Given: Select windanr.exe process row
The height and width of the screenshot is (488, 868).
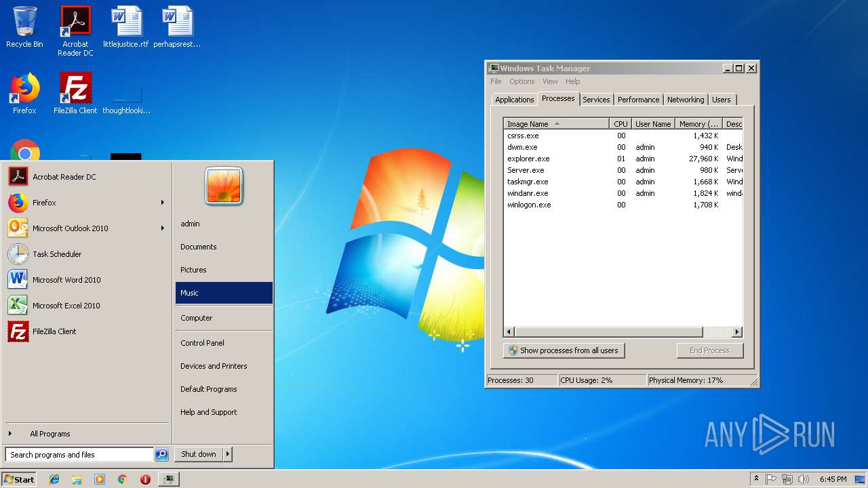Looking at the screenshot, I should (x=623, y=193).
